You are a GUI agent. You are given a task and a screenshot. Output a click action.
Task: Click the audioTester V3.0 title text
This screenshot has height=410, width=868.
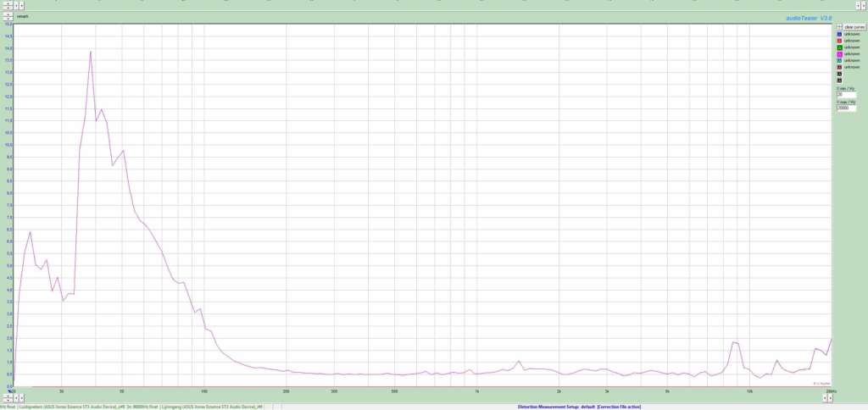809,19
